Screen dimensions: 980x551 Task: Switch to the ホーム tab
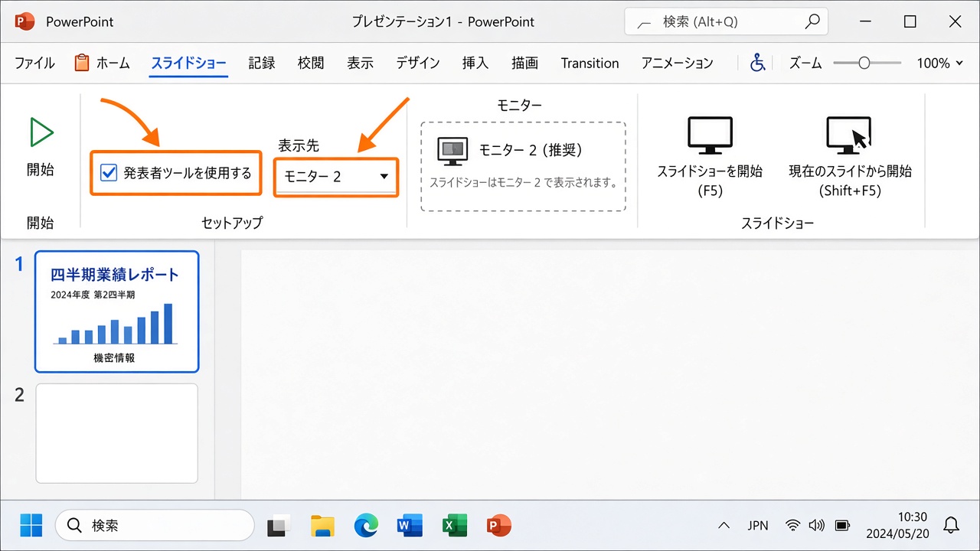coord(103,64)
